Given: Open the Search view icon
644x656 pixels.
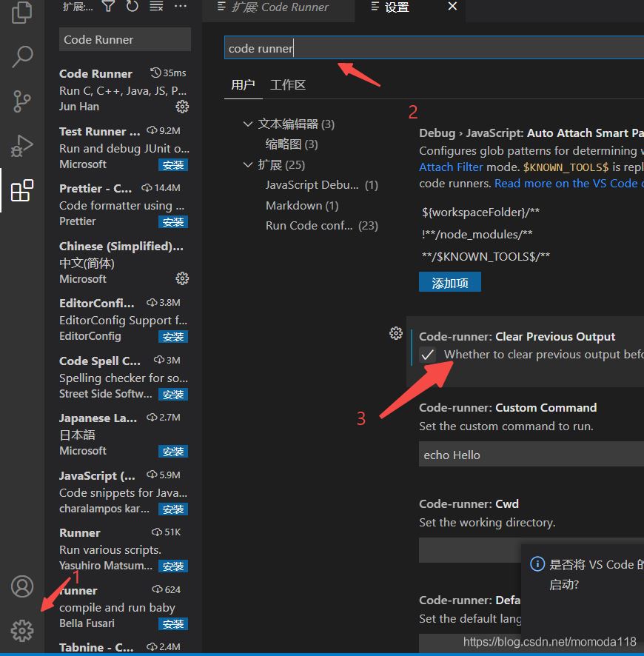Looking at the screenshot, I should click(x=22, y=56).
